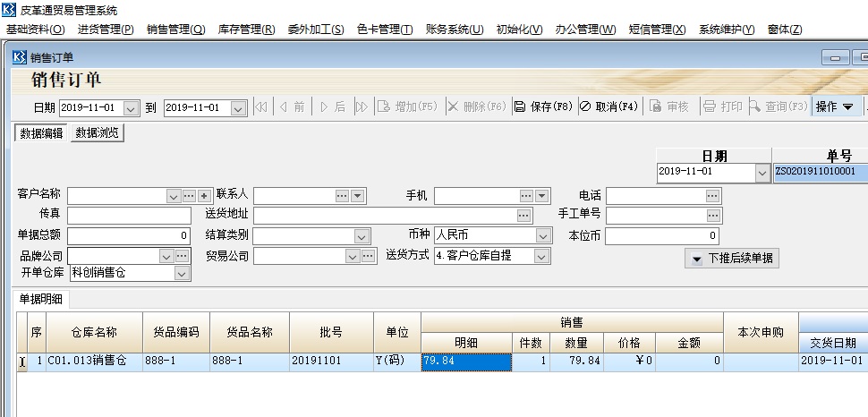Click the highlighted 明细 cell 79.84
The image size is (868, 417).
coord(466,362)
